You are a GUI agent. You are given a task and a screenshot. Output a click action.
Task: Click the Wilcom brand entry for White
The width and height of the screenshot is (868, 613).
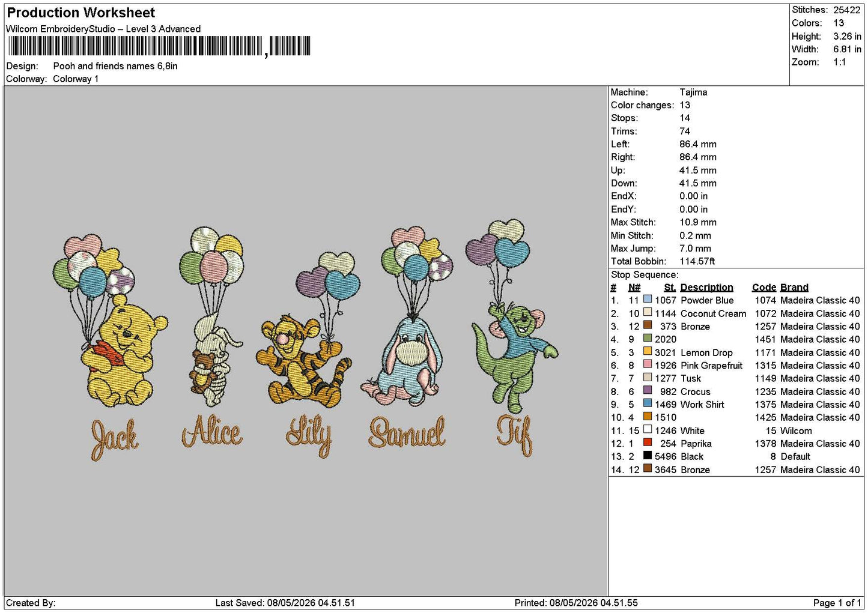(x=796, y=430)
